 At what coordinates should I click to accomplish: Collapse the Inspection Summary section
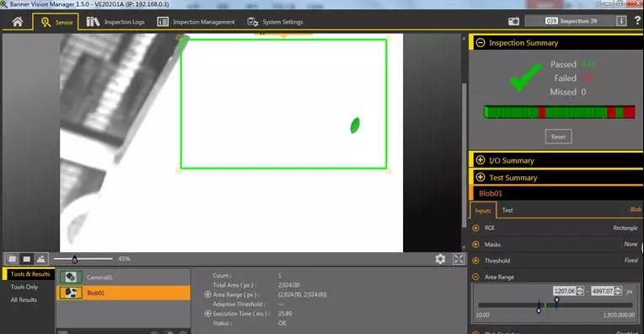pyautogui.click(x=480, y=43)
